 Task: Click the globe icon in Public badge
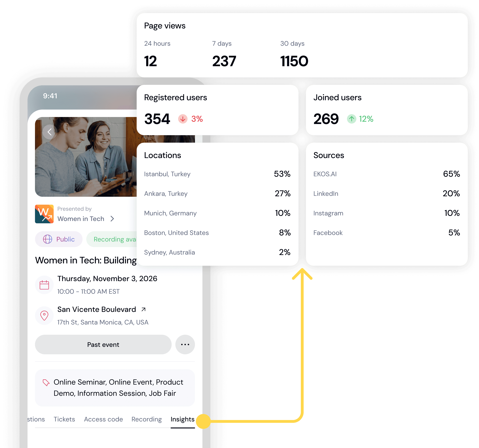point(47,239)
